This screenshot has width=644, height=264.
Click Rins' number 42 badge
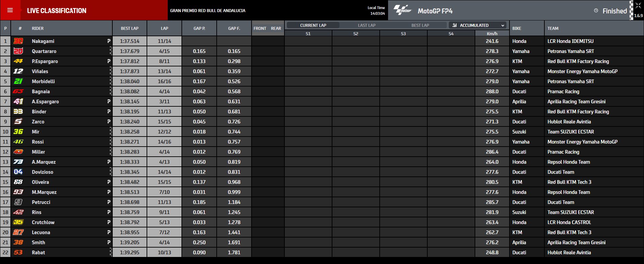(18, 212)
